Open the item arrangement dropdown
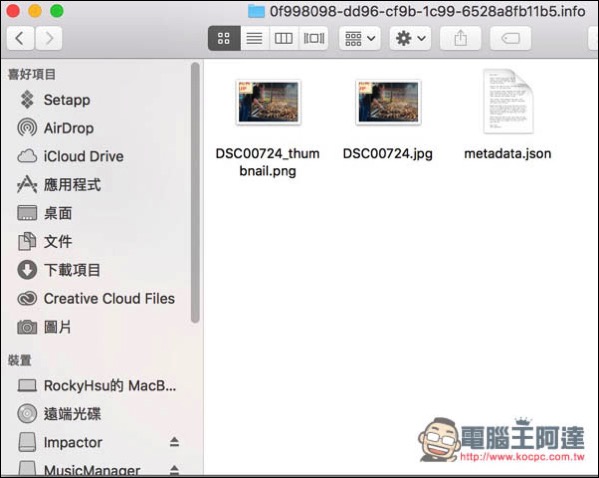Viewport: 599px width, 478px height. click(360, 38)
